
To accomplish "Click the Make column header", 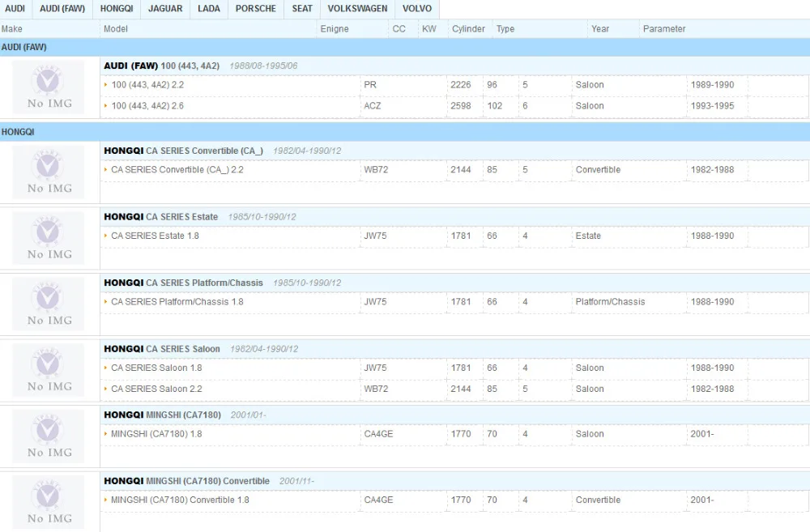I will tap(11, 29).
